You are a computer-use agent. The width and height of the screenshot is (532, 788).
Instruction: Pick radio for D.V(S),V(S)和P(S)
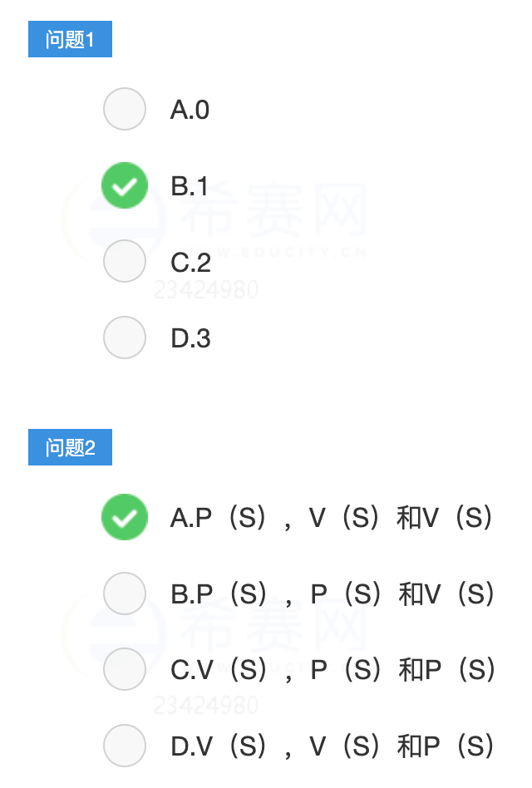click(125, 746)
